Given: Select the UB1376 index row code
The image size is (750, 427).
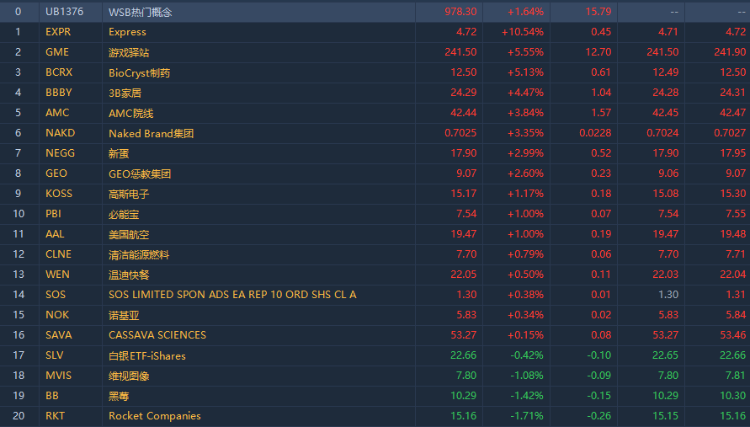Looking at the screenshot, I should pyautogui.click(x=64, y=11).
